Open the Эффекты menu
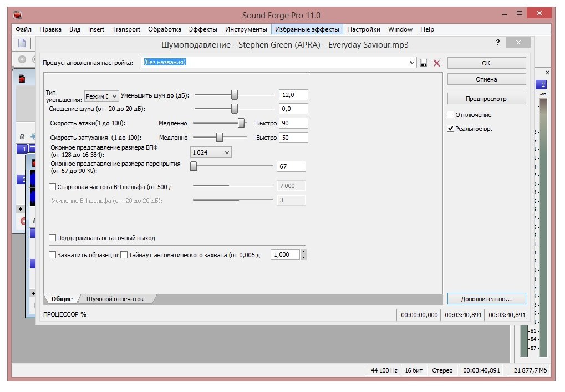This screenshot has width=565, height=392. pyautogui.click(x=203, y=29)
